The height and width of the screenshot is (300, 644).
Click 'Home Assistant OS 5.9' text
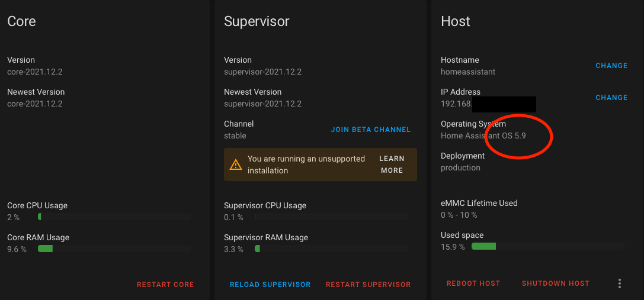click(483, 136)
